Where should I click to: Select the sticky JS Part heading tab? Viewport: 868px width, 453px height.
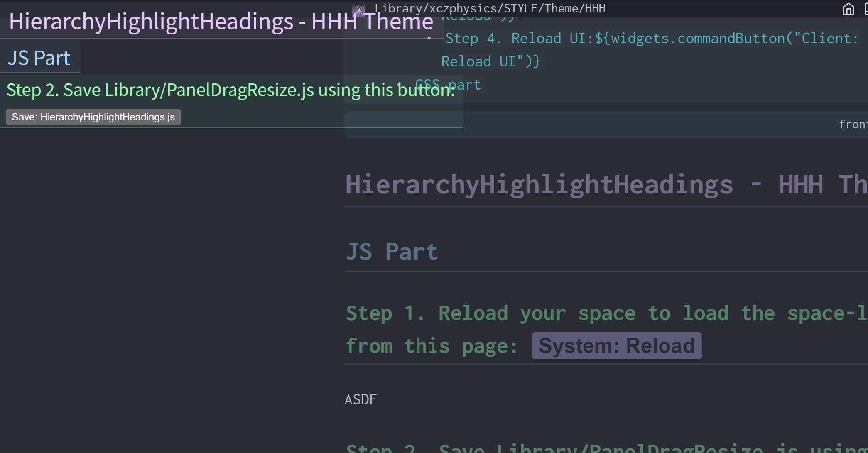coord(39,58)
